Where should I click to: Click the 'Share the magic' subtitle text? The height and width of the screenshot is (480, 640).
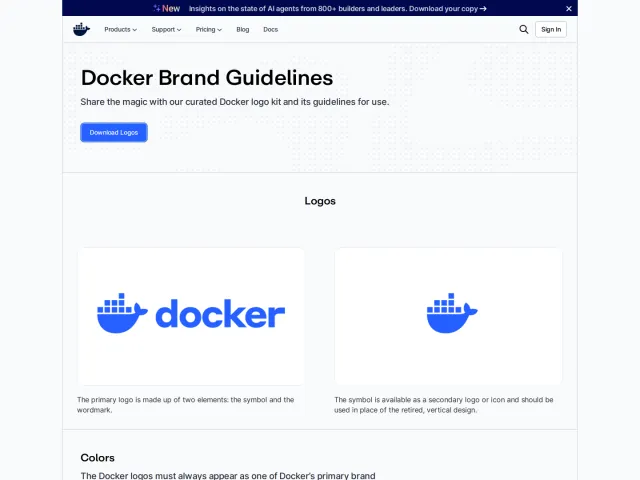point(235,102)
